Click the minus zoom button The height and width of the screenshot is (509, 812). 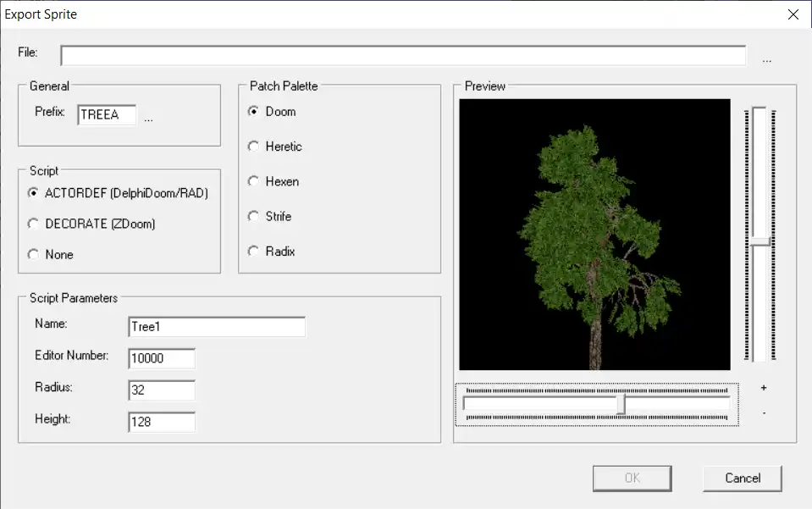[x=764, y=412]
